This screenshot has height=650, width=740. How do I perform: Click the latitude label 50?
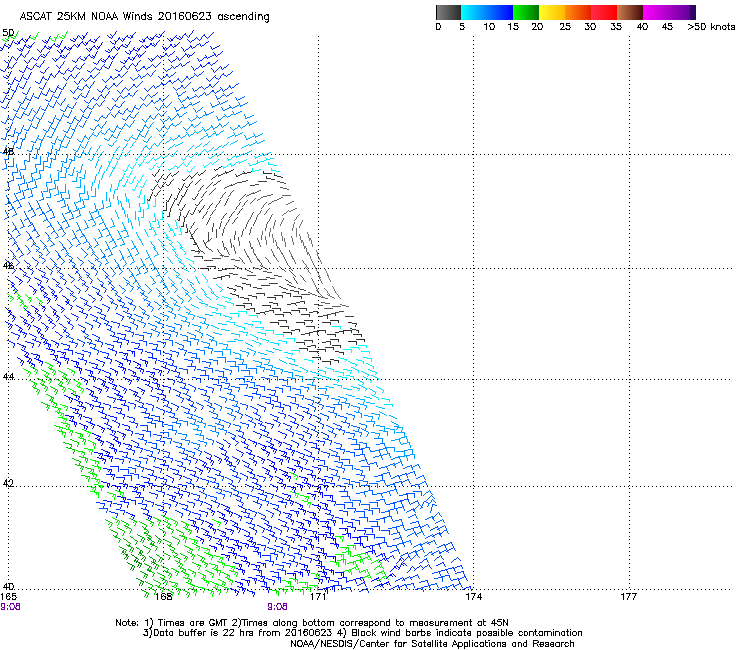click(8, 33)
